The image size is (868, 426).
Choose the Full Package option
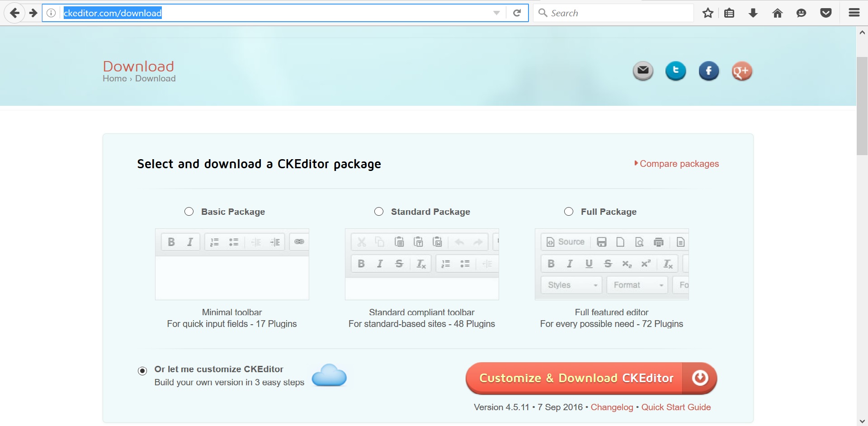[x=568, y=211]
